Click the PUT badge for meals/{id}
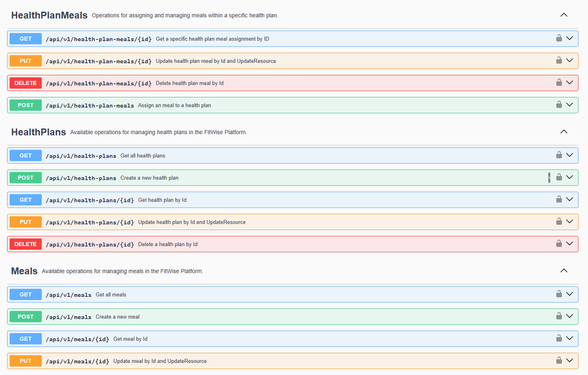 point(26,361)
